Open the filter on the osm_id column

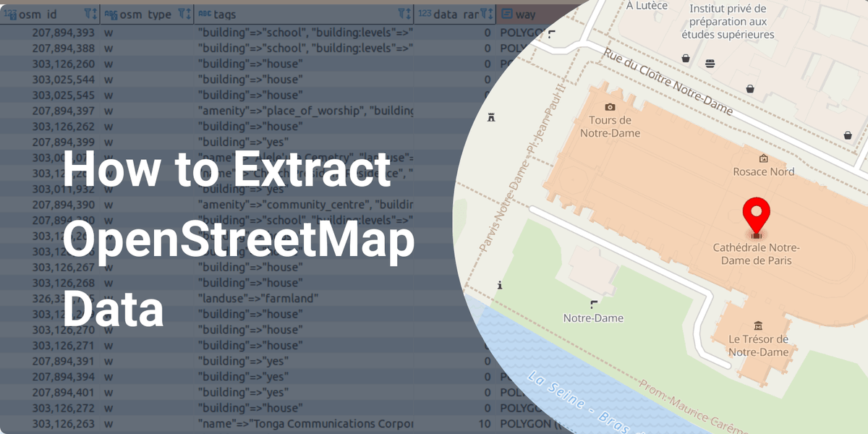point(90,14)
